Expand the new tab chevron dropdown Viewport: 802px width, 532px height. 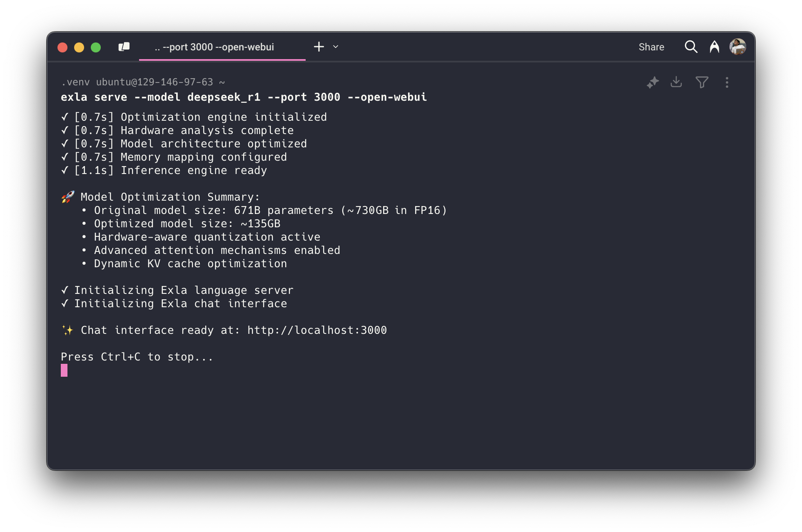pyautogui.click(x=336, y=47)
